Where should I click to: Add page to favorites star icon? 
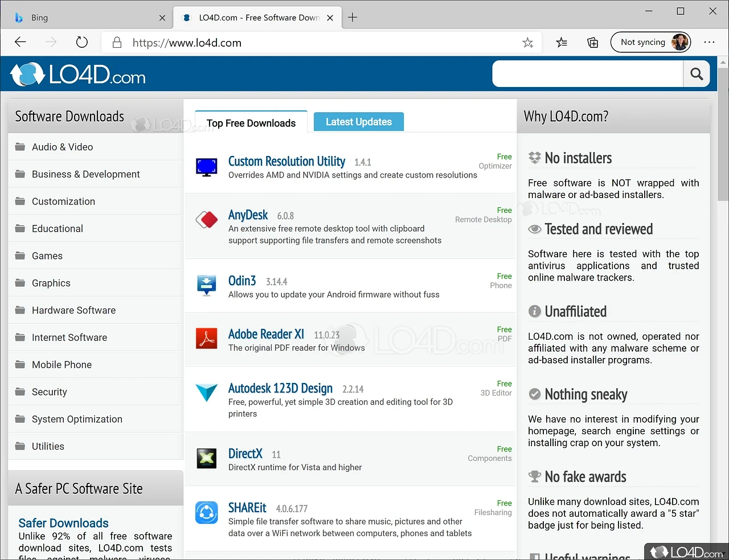tap(528, 43)
